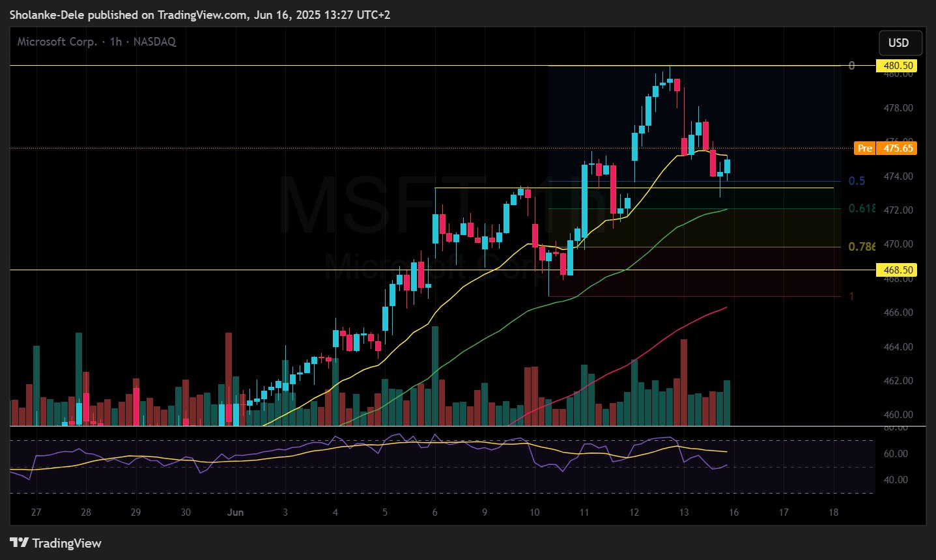Screen dimensions: 936x560
Task: Click date 28 on time axis
Action: tap(86, 512)
